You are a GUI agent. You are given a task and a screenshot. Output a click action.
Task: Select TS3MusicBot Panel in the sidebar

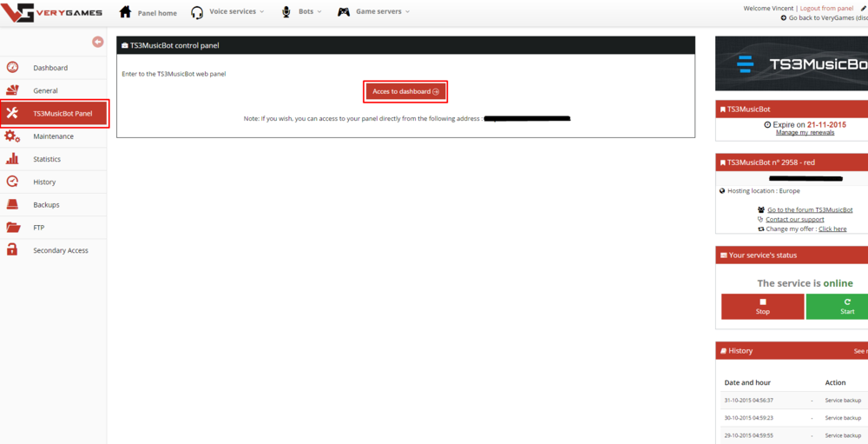click(x=54, y=114)
